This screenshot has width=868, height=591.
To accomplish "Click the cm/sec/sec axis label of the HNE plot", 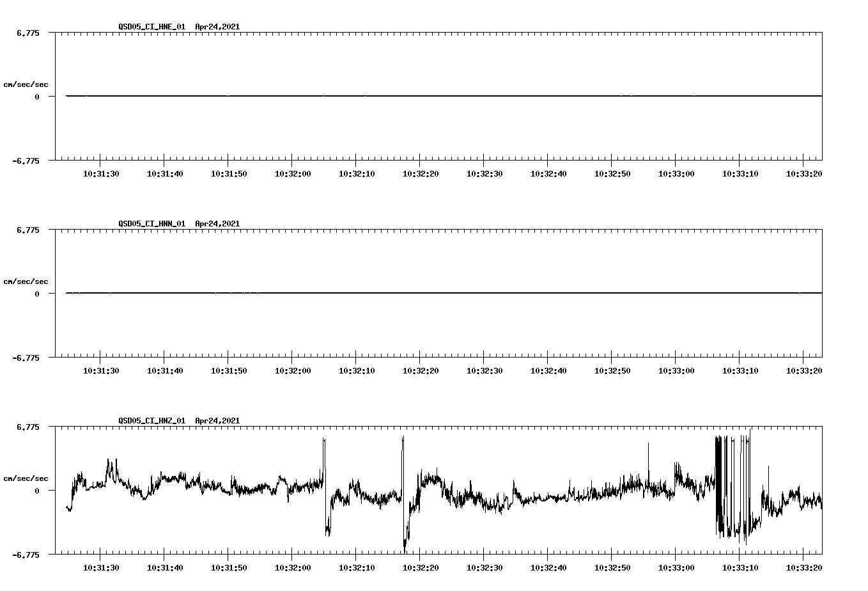I will [26, 83].
